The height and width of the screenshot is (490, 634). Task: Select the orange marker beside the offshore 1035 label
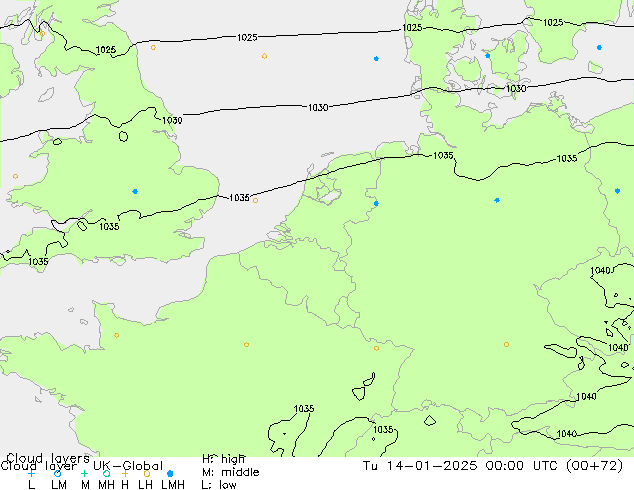(256, 200)
